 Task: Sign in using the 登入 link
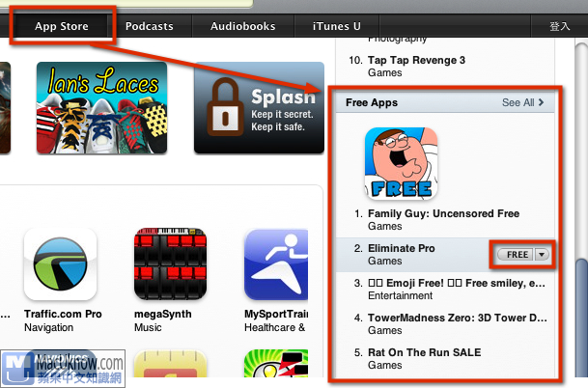(559, 26)
